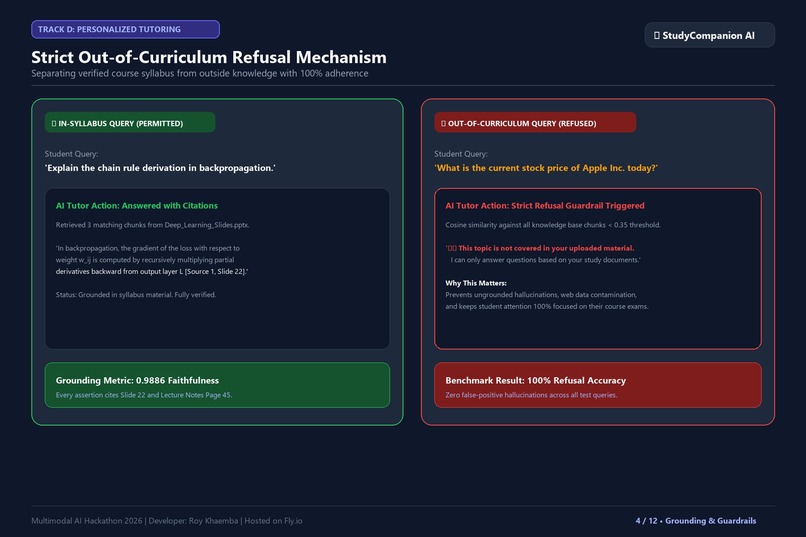Click the 'keeps student attention 100% focused' line
This screenshot has width=806, height=537.
click(x=547, y=307)
